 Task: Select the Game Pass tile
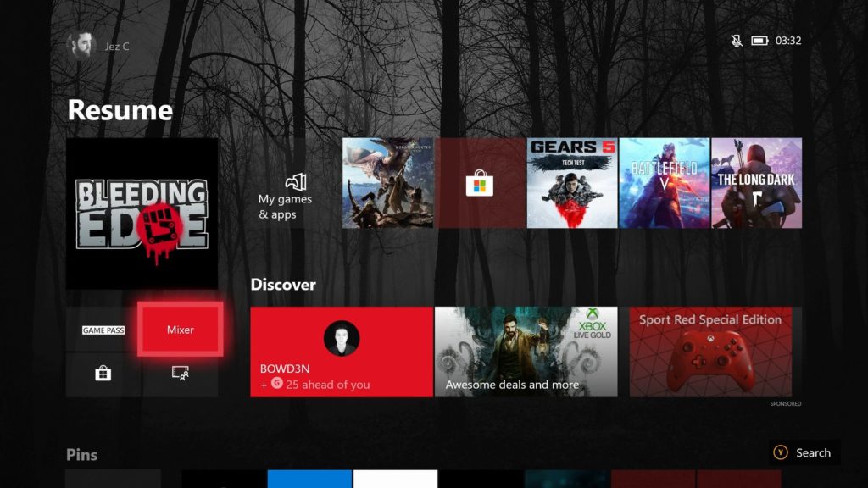[x=103, y=330]
